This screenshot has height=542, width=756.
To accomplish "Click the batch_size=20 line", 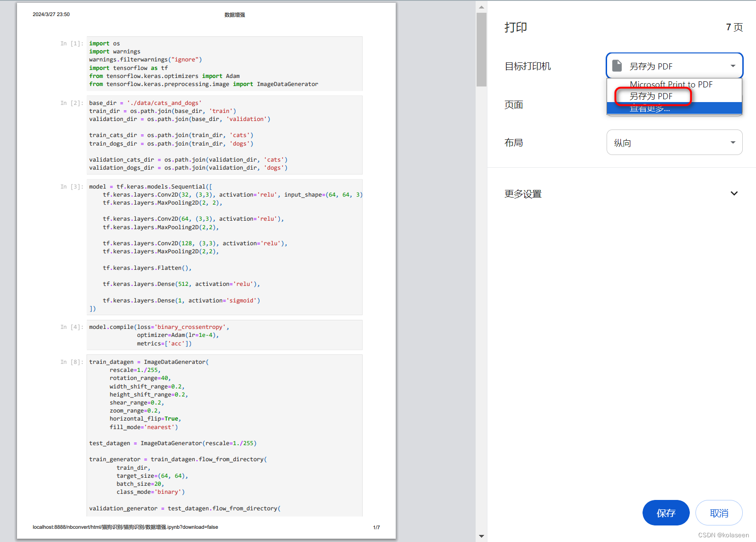I will click(x=140, y=484).
